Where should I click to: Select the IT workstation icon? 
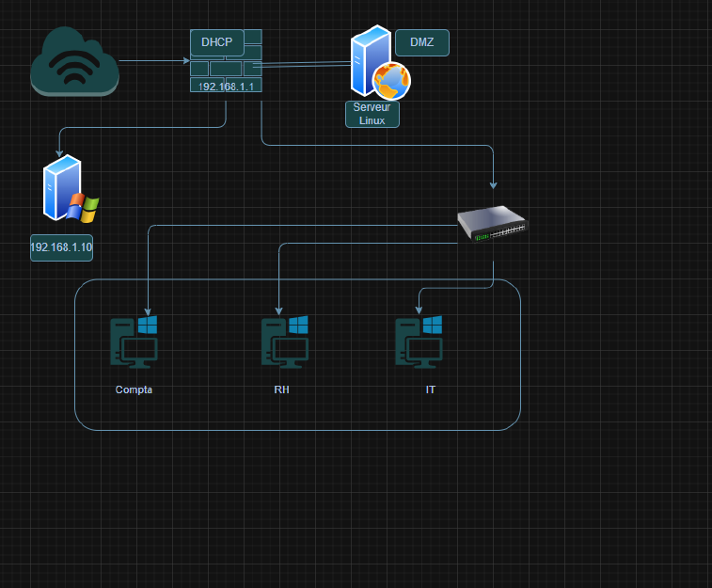pos(419,342)
